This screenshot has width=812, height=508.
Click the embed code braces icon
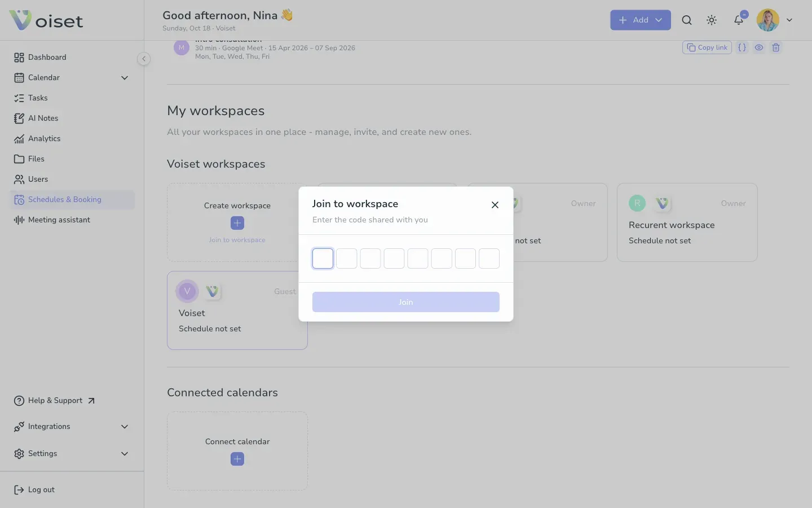(x=742, y=47)
